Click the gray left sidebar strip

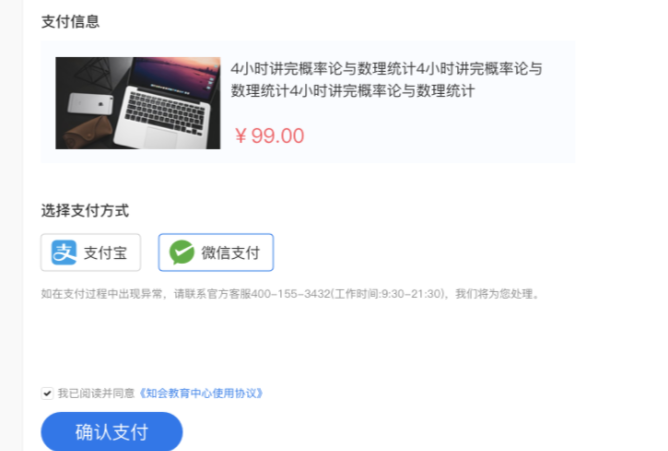[11, 225]
